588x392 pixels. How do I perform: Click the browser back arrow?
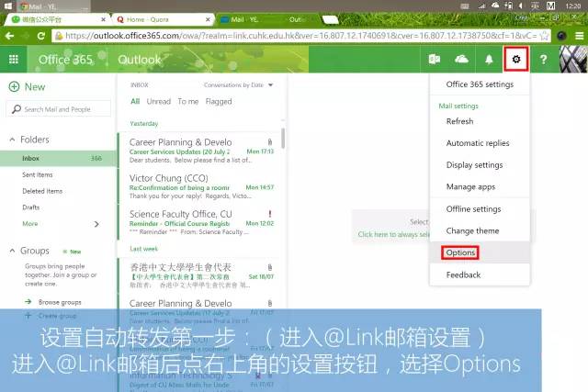pos(11,35)
